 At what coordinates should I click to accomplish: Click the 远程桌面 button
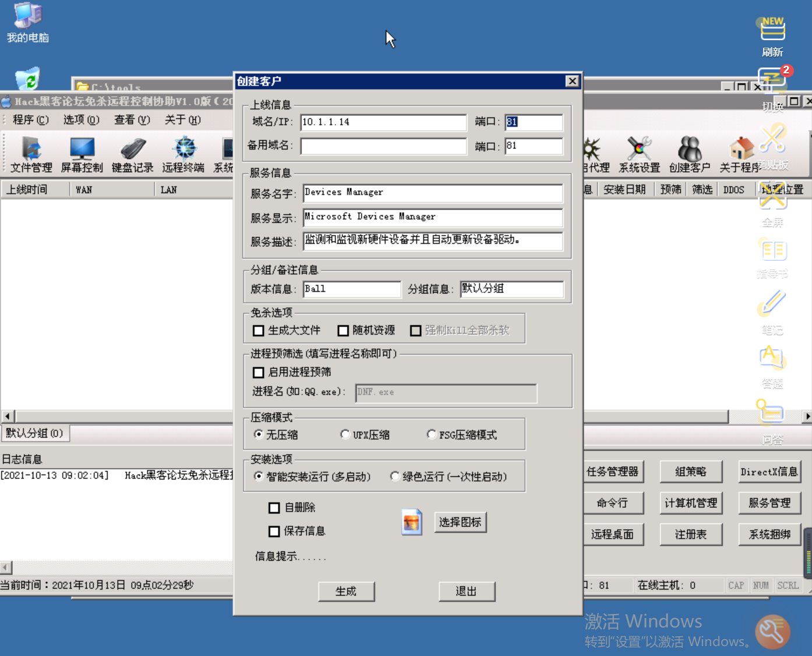[613, 534]
